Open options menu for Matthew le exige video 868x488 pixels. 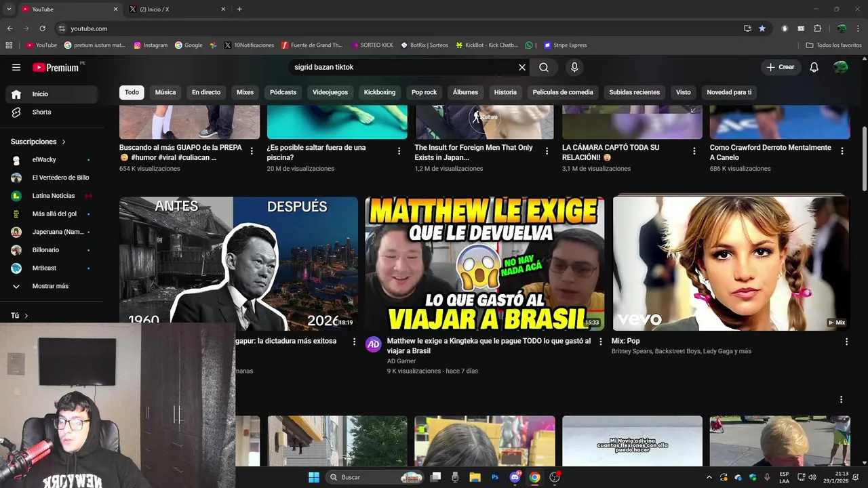point(600,342)
